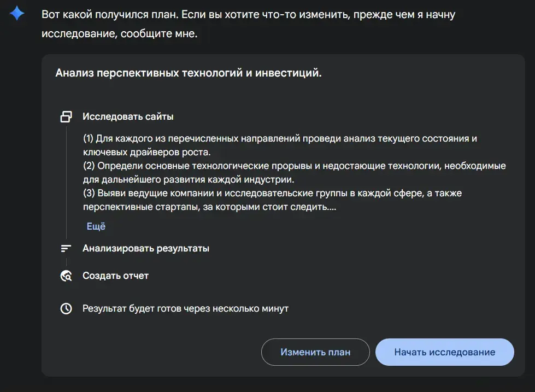535x392 pixels.
Task: Click the Результат будет готов status text
Action: [185, 309]
